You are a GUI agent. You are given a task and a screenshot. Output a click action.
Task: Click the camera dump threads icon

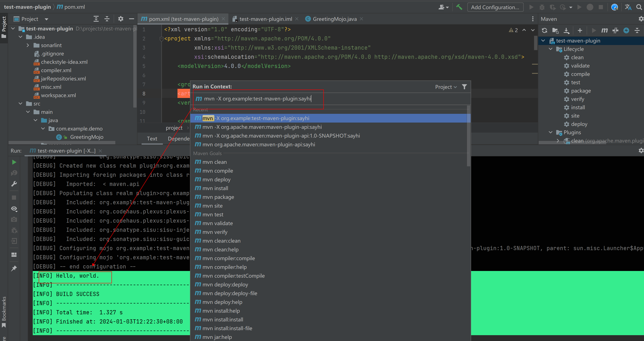[14, 219]
